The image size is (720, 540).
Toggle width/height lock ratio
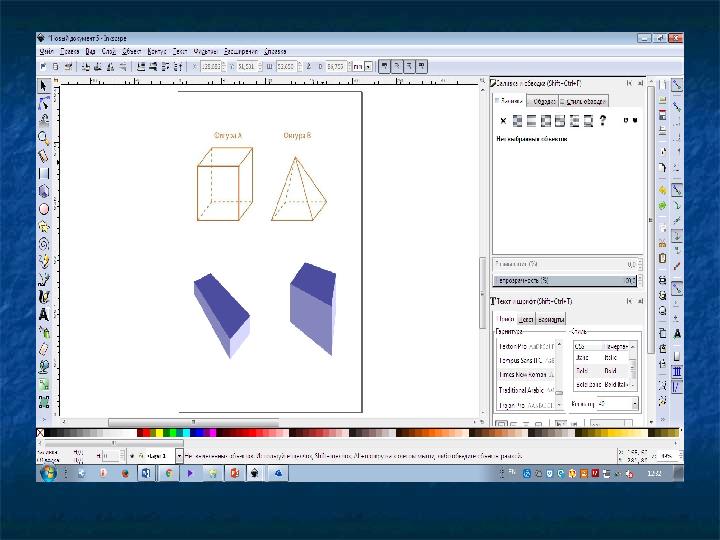(x=308, y=67)
